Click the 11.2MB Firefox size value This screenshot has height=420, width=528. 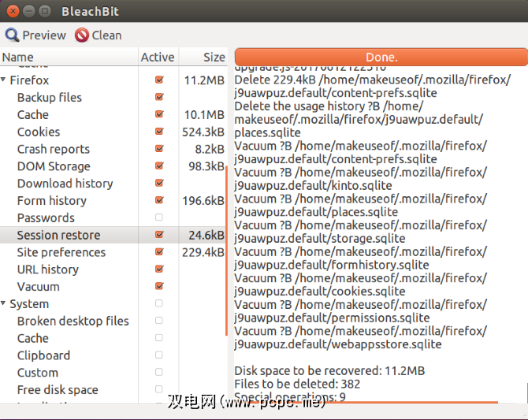[204, 80]
